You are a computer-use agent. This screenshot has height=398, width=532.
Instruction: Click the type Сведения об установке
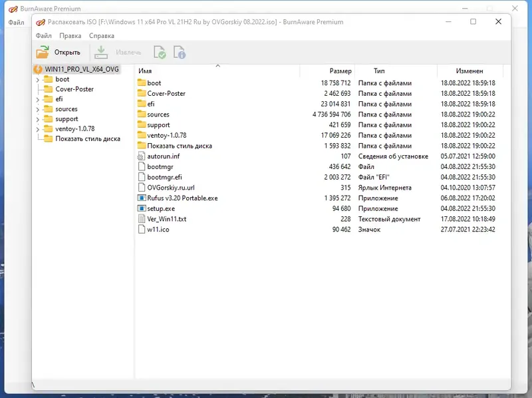(393, 156)
